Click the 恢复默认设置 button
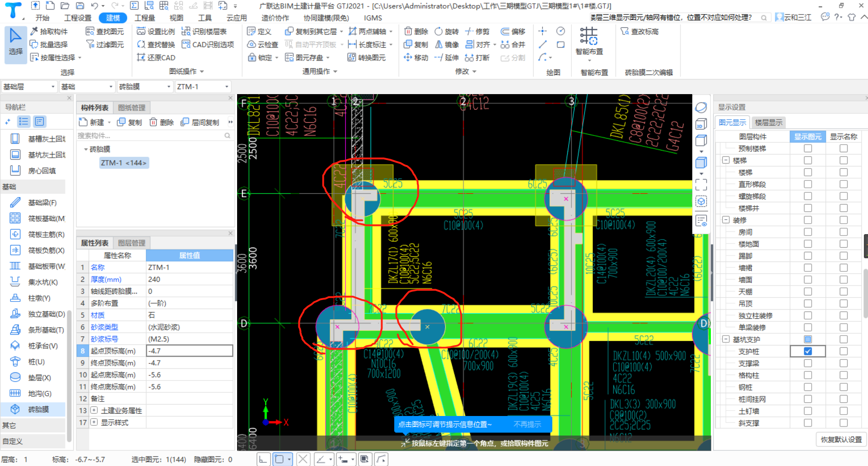The width and height of the screenshot is (868, 466). tap(841, 440)
